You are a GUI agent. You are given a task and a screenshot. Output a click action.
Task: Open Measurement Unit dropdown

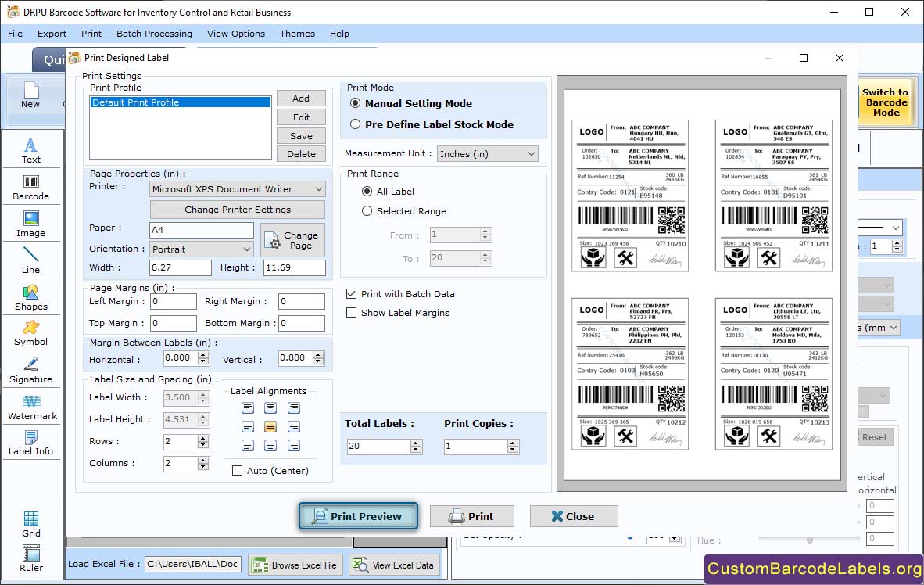point(487,154)
